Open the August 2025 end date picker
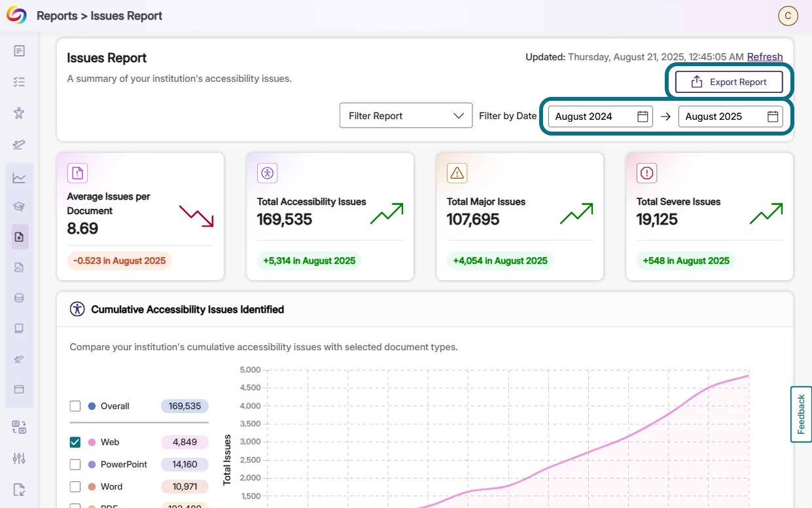The height and width of the screenshot is (508, 812). (730, 117)
